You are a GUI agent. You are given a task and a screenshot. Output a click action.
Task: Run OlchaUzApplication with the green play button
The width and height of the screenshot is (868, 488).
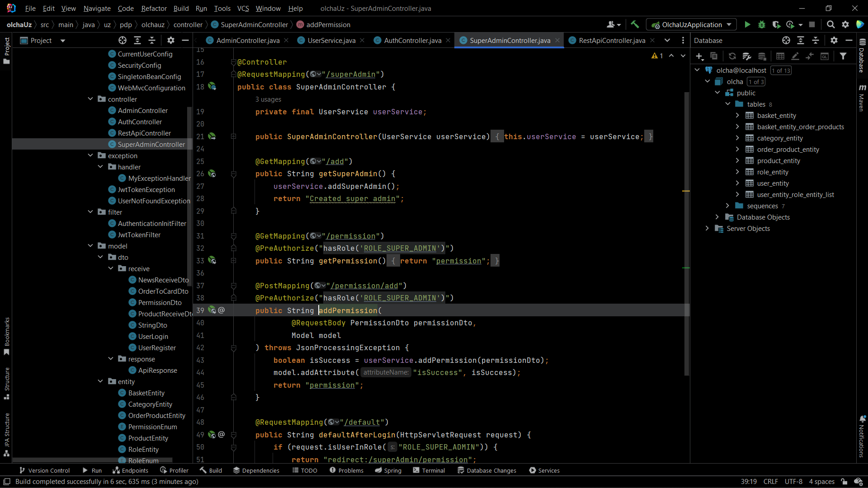(x=747, y=24)
